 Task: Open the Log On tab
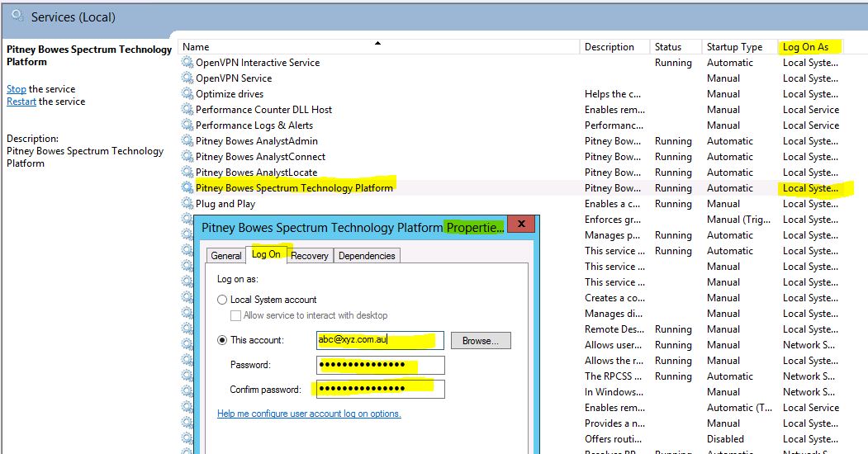266,253
